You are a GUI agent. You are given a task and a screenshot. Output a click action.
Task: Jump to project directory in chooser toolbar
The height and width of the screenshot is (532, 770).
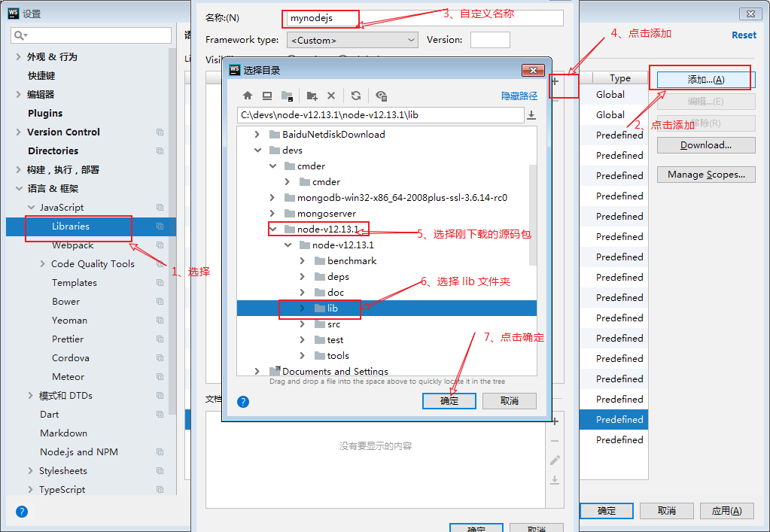[287, 96]
